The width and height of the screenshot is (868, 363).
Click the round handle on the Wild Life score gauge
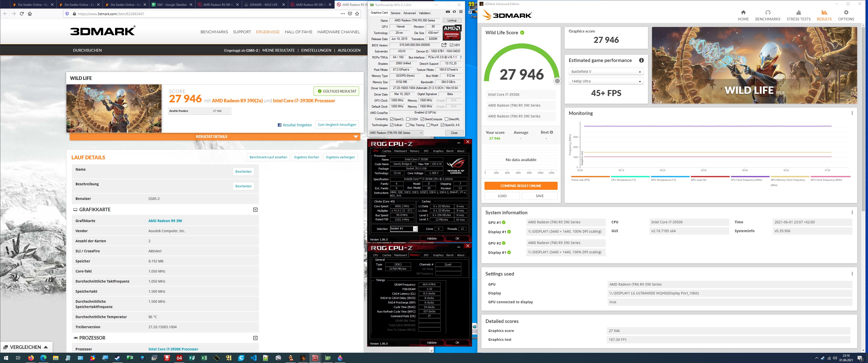pyautogui.click(x=557, y=81)
